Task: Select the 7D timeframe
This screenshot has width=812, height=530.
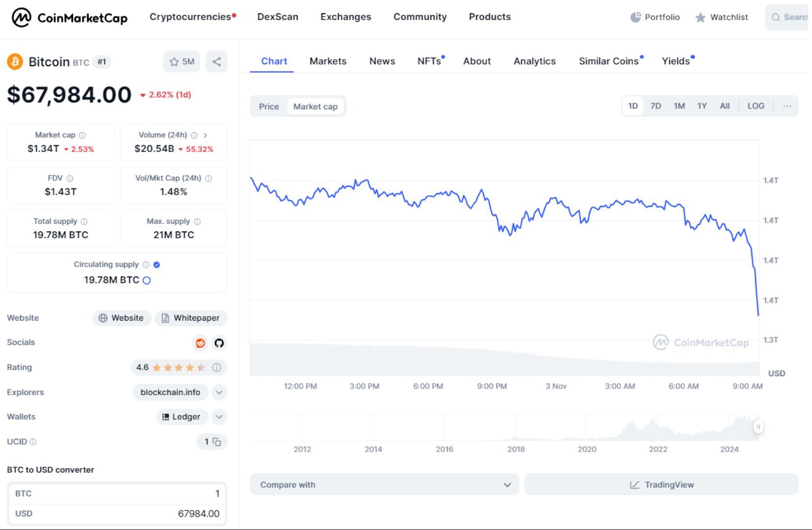Action: (656, 106)
